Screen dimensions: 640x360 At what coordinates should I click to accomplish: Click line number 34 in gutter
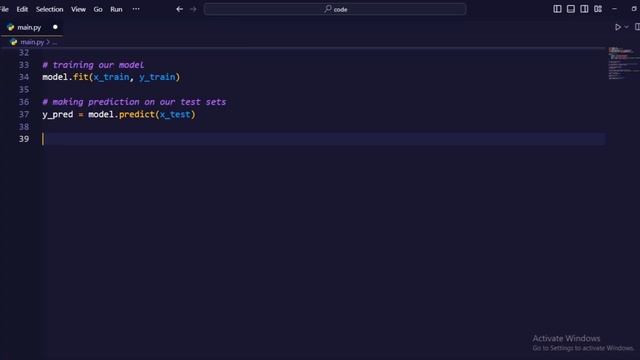(x=24, y=77)
